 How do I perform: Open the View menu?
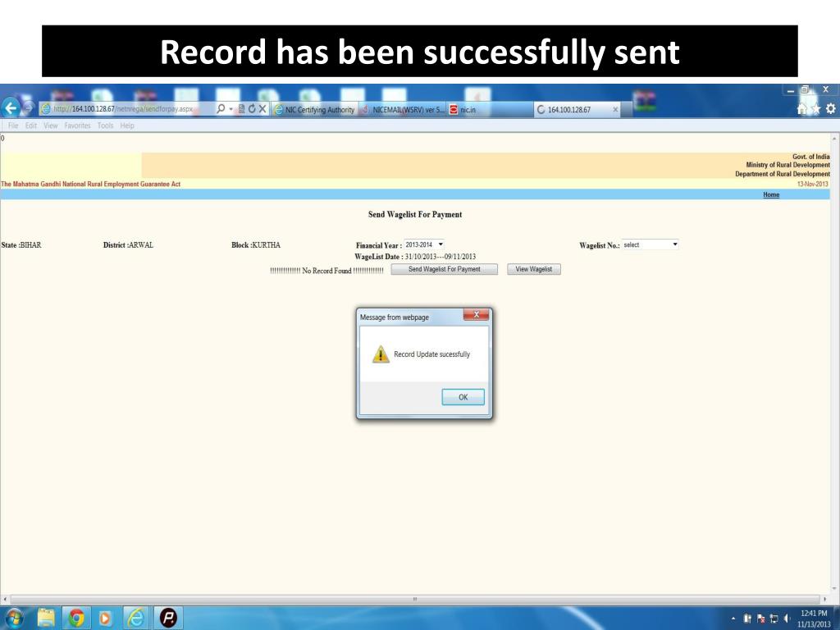(50, 126)
